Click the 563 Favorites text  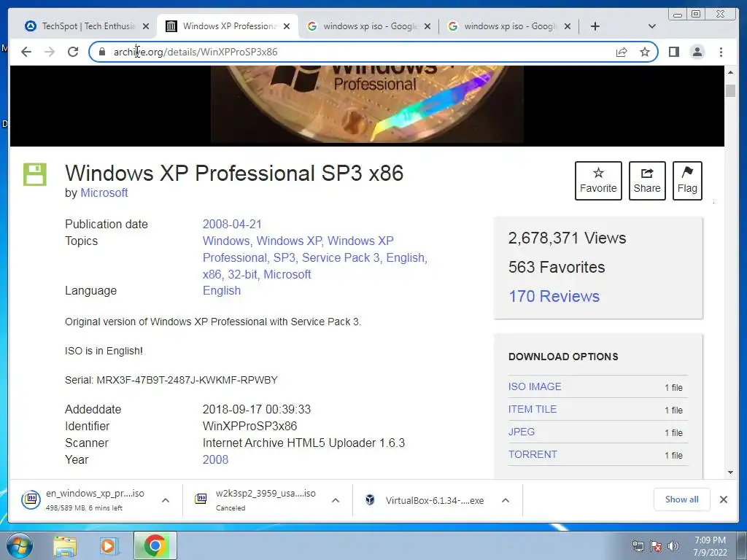557,267
